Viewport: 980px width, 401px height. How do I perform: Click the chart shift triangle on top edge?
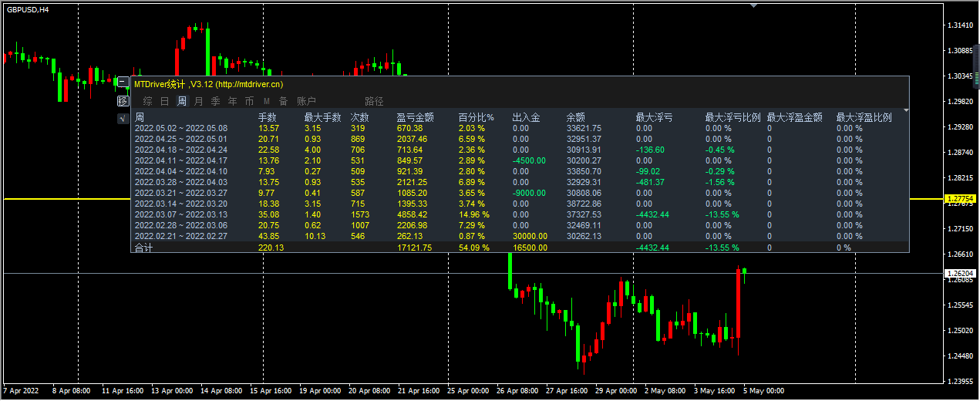(754, 5)
